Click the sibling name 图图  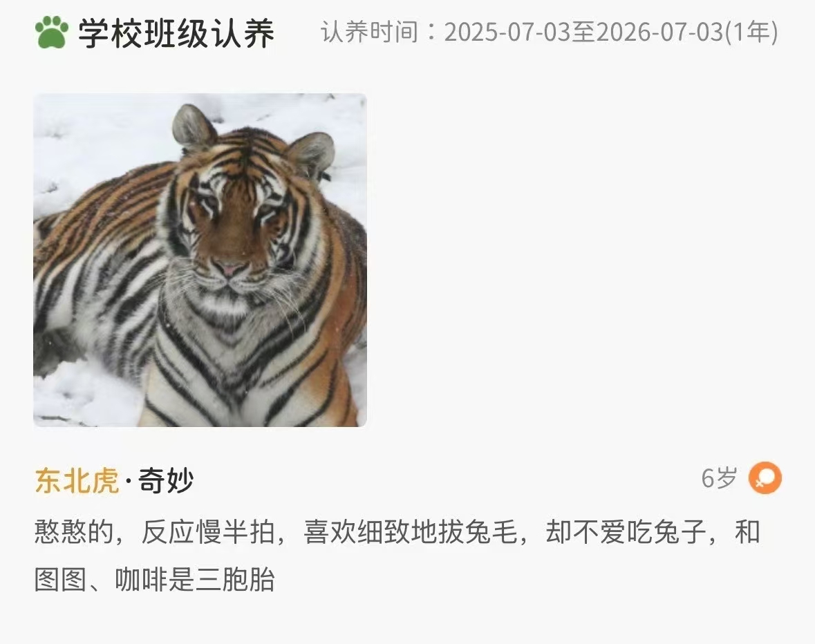tap(61, 580)
